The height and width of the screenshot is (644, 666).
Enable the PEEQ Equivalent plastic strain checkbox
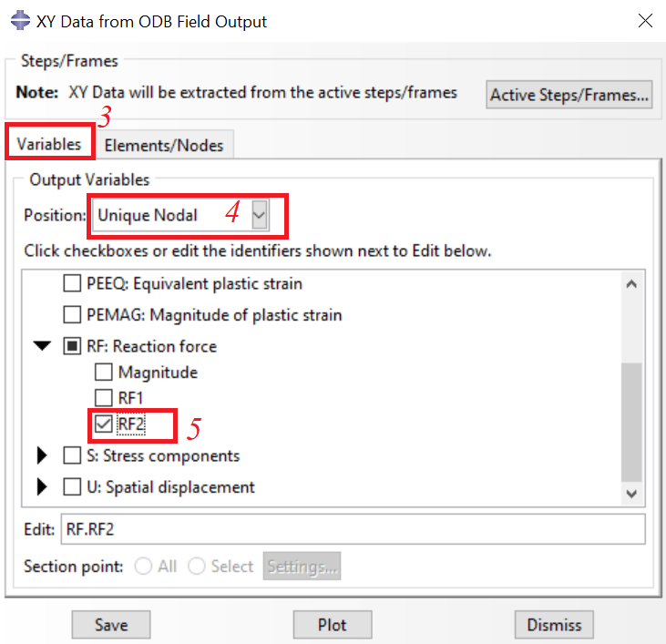72,283
